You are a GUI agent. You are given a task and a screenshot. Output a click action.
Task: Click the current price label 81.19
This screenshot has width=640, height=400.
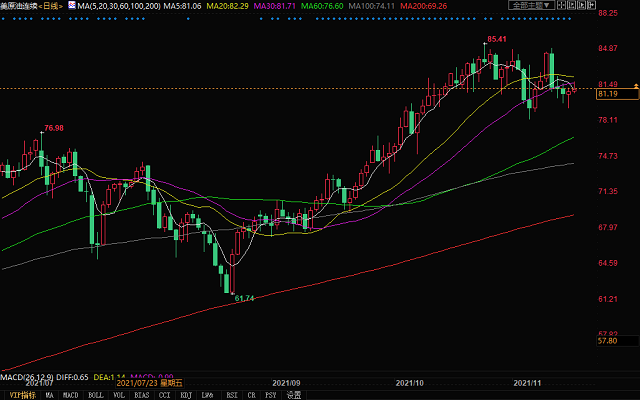pos(606,94)
